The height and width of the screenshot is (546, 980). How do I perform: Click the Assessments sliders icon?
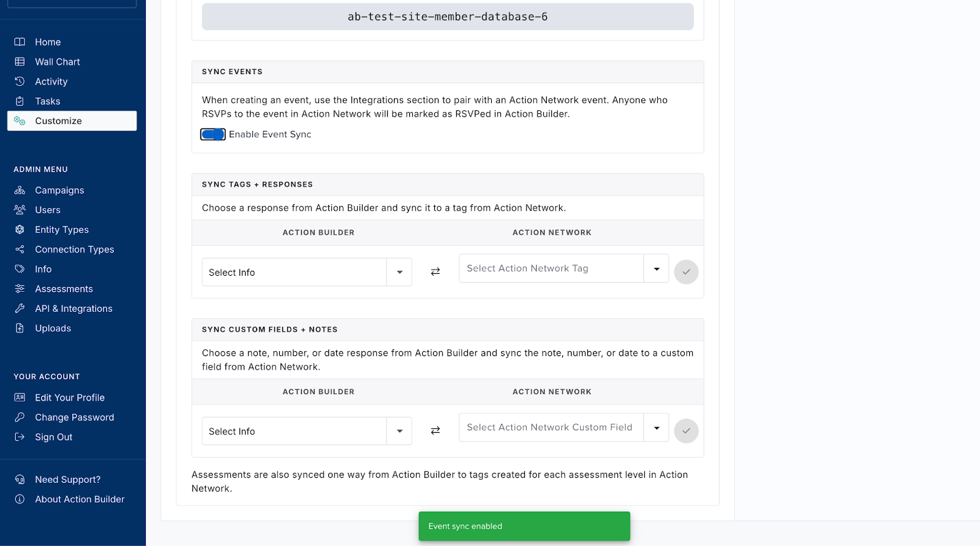[x=20, y=289]
